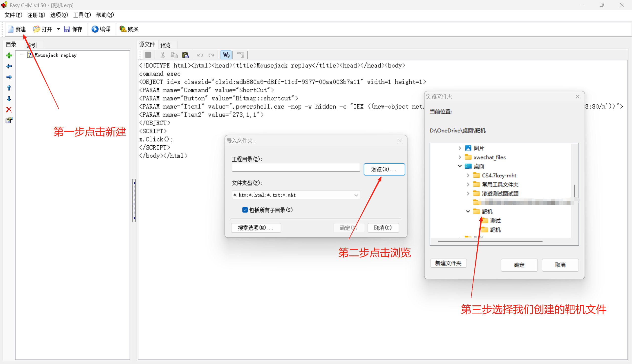The image size is (632, 364).
Task: Click the indent formatting icon in editor toolbar
Action: [241, 55]
